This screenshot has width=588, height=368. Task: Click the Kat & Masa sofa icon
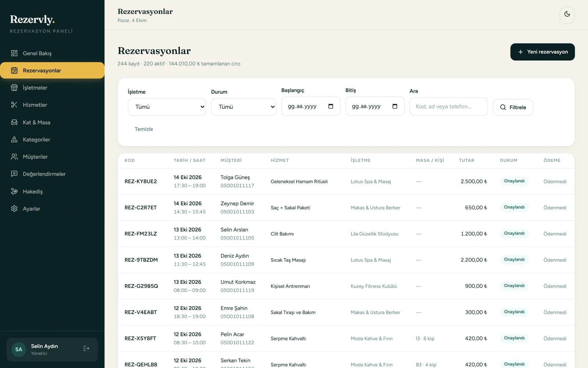coord(14,122)
